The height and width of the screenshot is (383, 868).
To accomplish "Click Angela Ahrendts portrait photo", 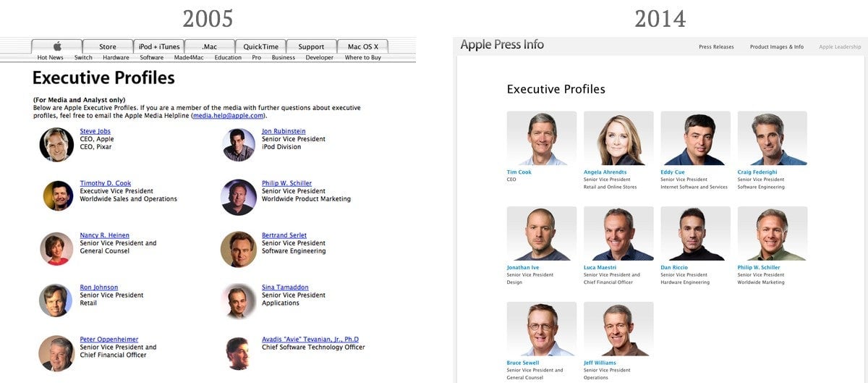I will [x=618, y=138].
